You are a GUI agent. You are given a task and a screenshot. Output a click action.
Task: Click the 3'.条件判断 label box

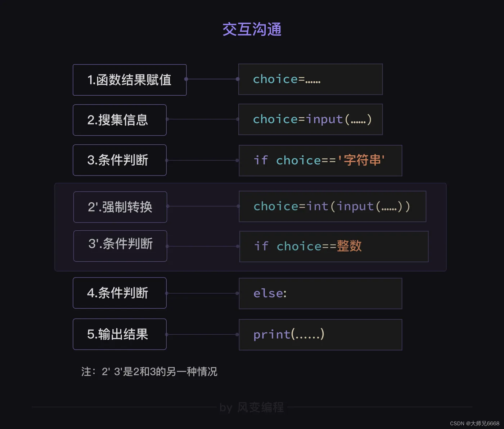point(120,246)
